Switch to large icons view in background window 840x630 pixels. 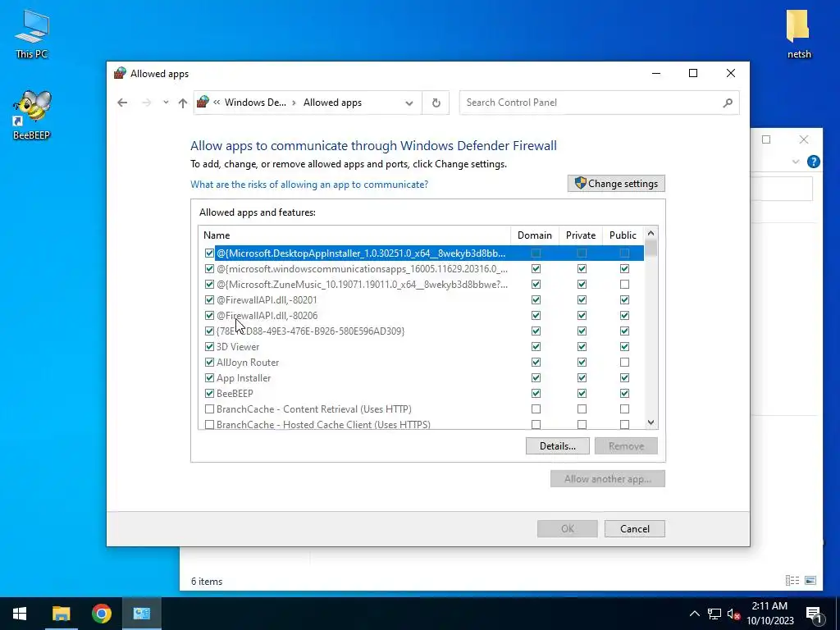810,580
